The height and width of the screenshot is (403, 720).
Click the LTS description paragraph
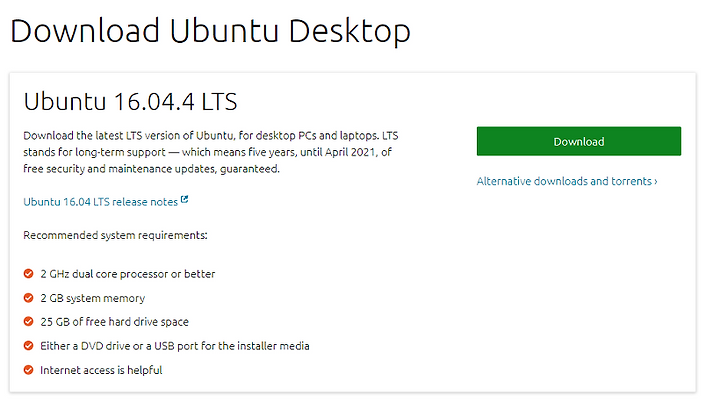[x=211, y=152]
